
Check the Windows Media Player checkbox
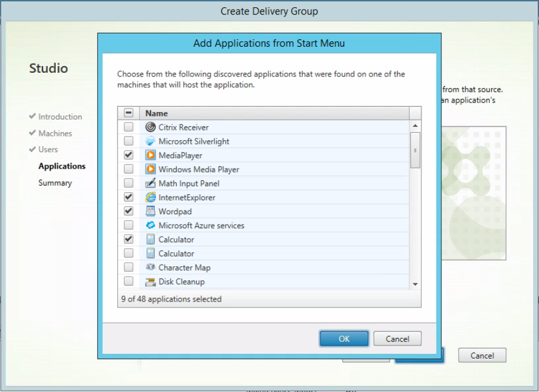coord(129,169)
